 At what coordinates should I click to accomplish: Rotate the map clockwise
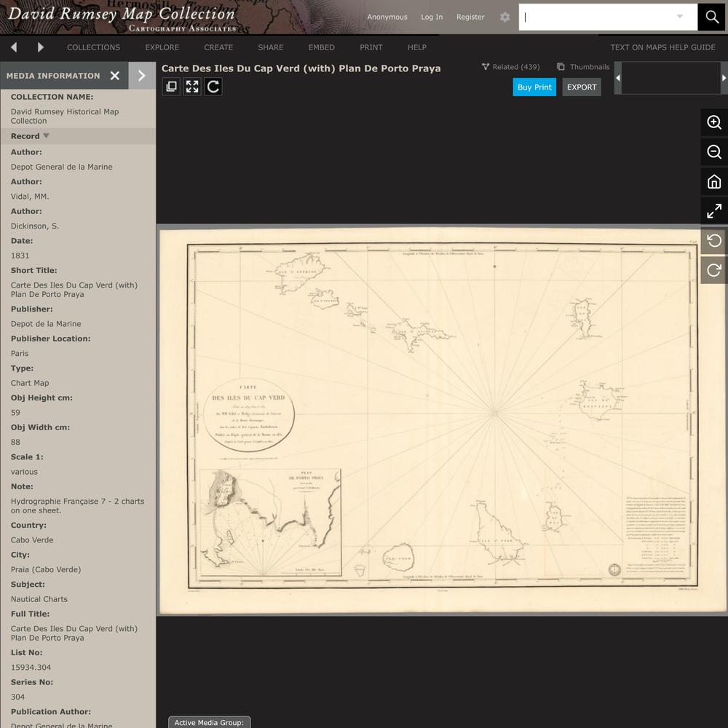point(714,270)
